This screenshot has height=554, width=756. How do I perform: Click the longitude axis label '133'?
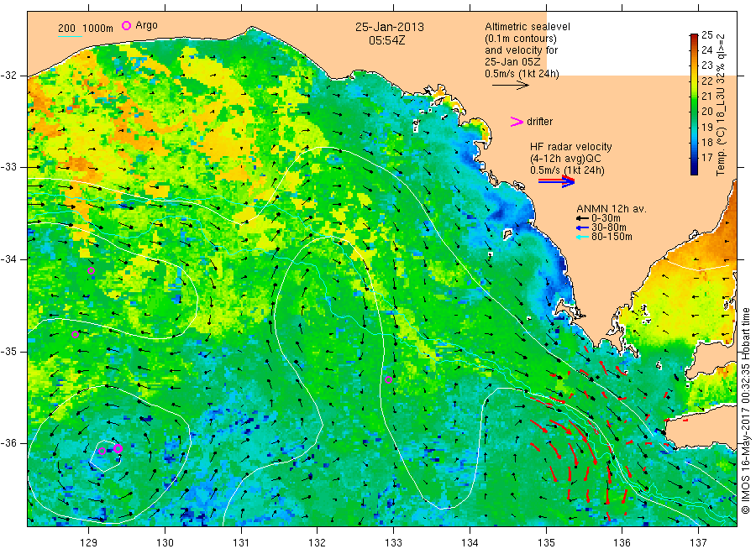click(393, 543)
